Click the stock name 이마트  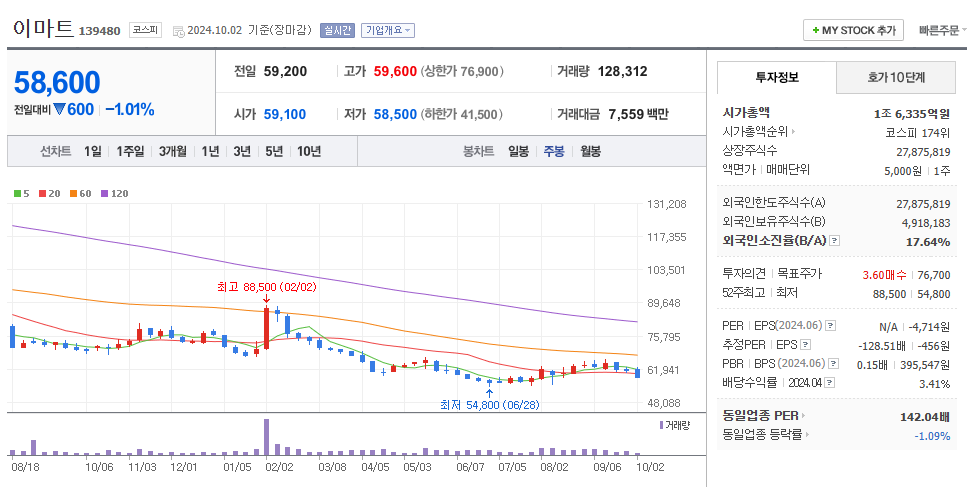click(43, 28)
